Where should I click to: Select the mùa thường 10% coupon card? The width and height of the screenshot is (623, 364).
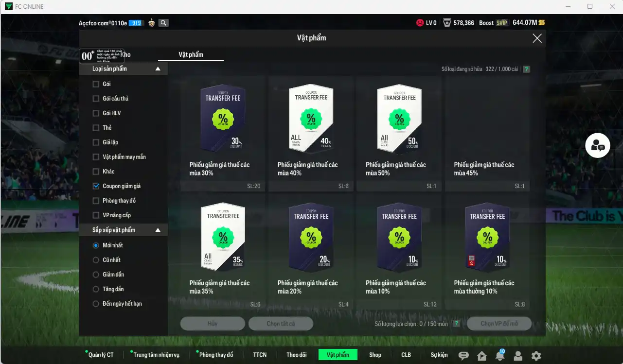(487, 252)
